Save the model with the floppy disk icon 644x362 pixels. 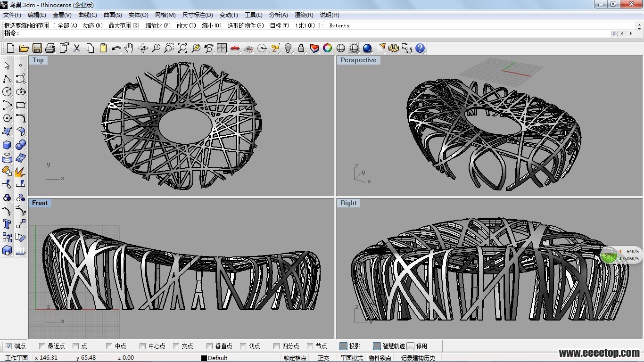click(37, 48)
